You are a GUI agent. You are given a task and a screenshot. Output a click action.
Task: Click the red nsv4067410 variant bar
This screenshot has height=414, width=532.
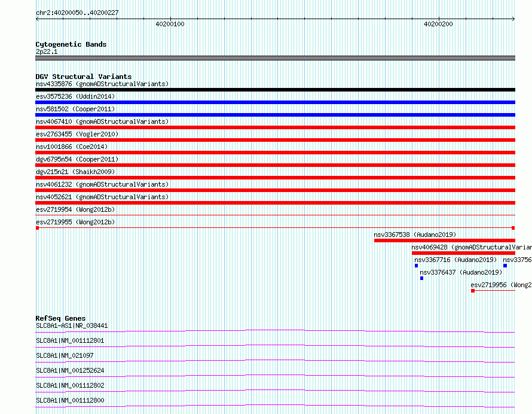click(275, 127)
